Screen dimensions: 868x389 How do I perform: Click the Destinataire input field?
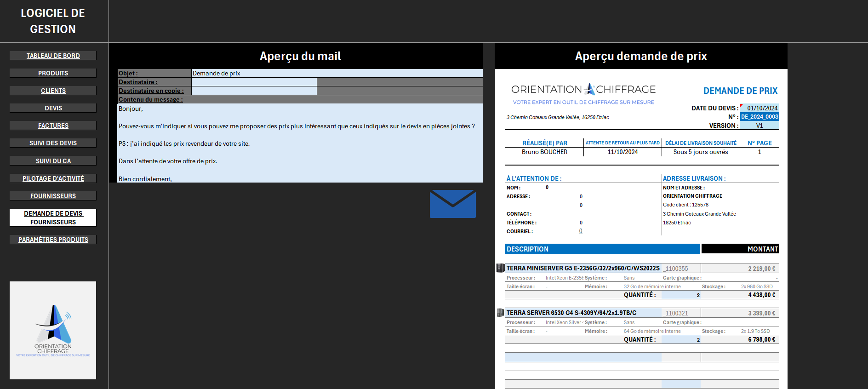(254, 82)
